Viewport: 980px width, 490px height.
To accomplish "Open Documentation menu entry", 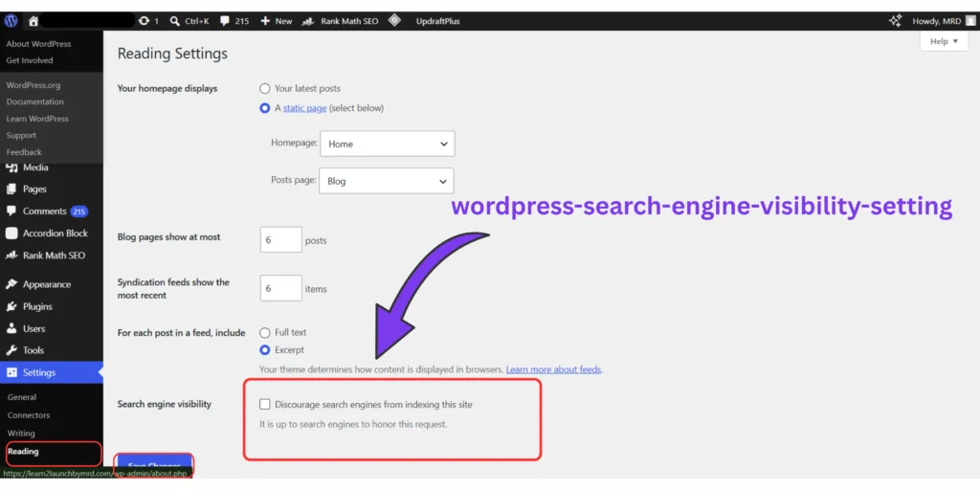I will 35,101.
